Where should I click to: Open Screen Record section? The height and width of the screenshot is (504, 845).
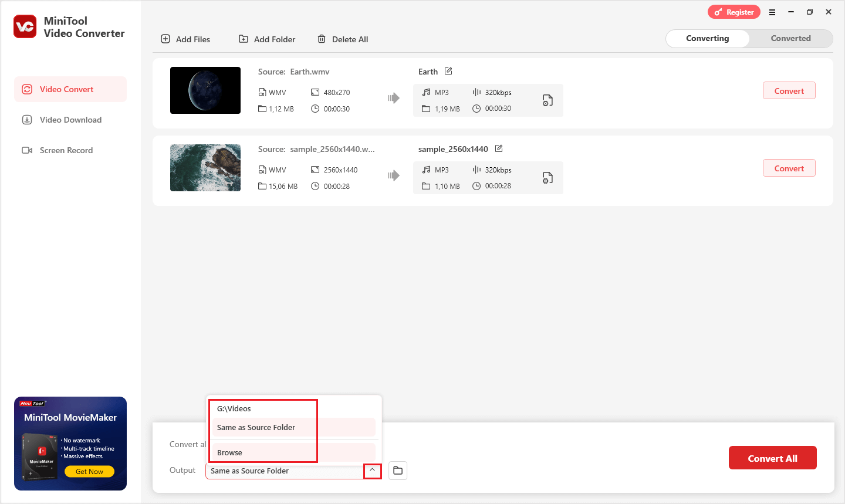[x=70, y=150]
